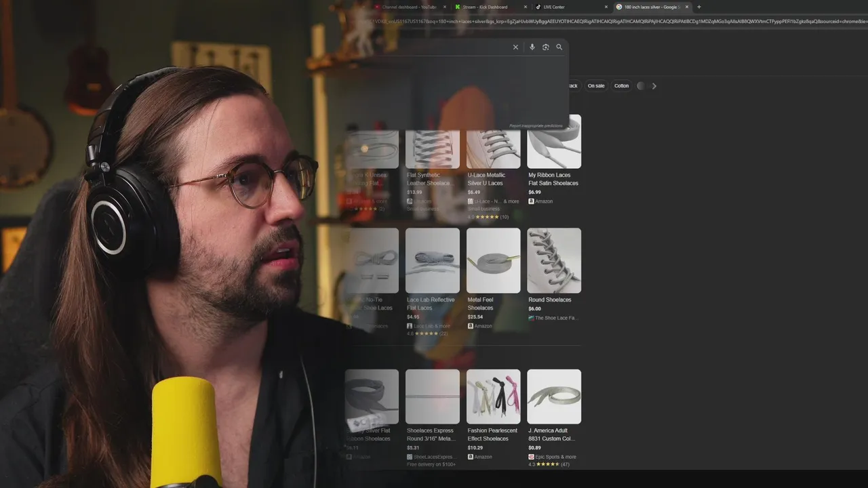Close the 180 inch laces silver tab
This screenshot has width=868, height=488.
pos(687,7)
